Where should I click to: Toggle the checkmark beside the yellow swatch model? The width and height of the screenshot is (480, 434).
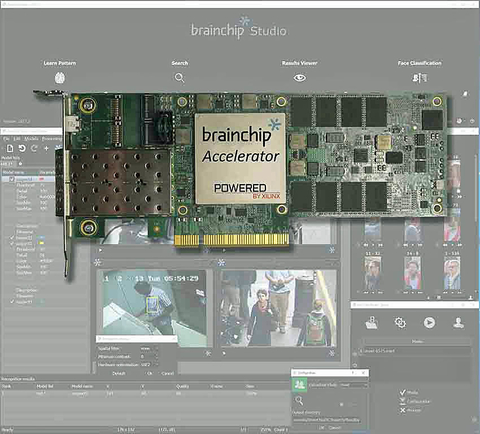(12, 244)
